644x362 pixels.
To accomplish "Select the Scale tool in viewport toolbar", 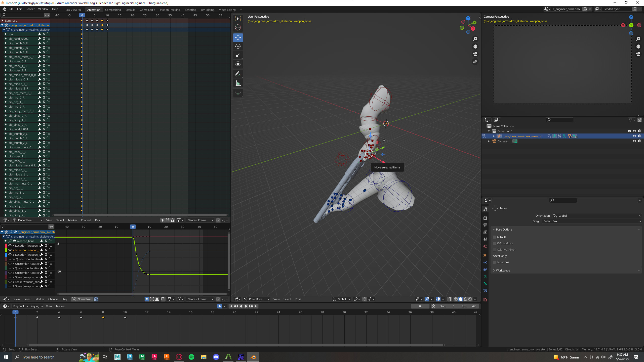I will pos(238,55).
